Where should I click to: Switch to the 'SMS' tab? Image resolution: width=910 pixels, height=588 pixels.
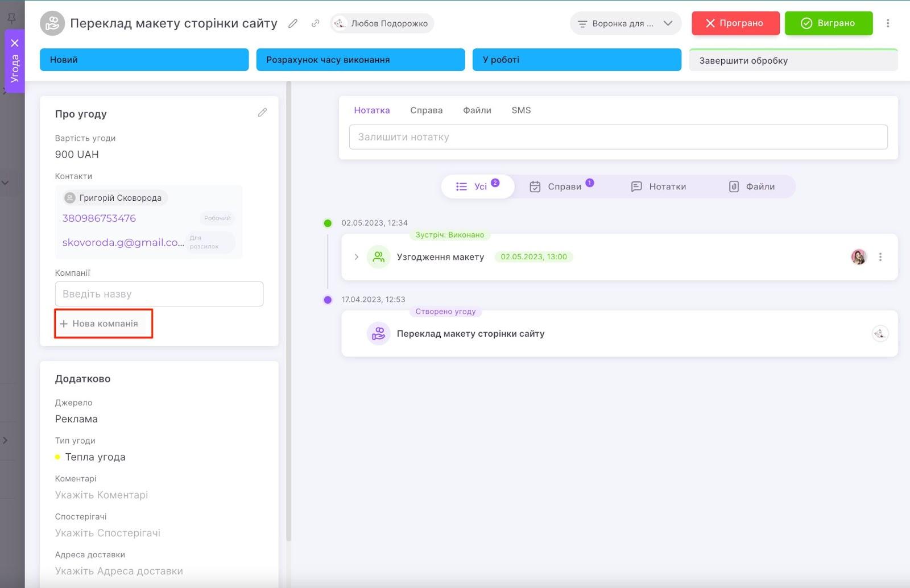pos(521,110)
